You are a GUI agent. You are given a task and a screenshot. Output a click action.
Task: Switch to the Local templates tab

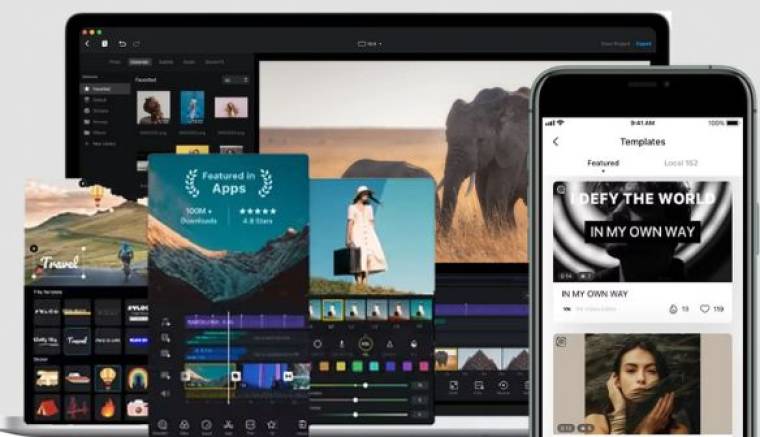[681, 163]
